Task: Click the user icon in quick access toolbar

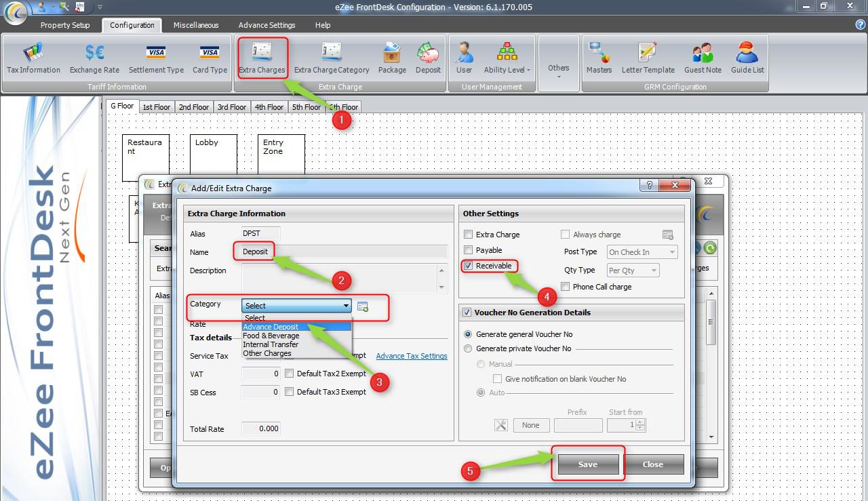Action: (x=43, y=7)
